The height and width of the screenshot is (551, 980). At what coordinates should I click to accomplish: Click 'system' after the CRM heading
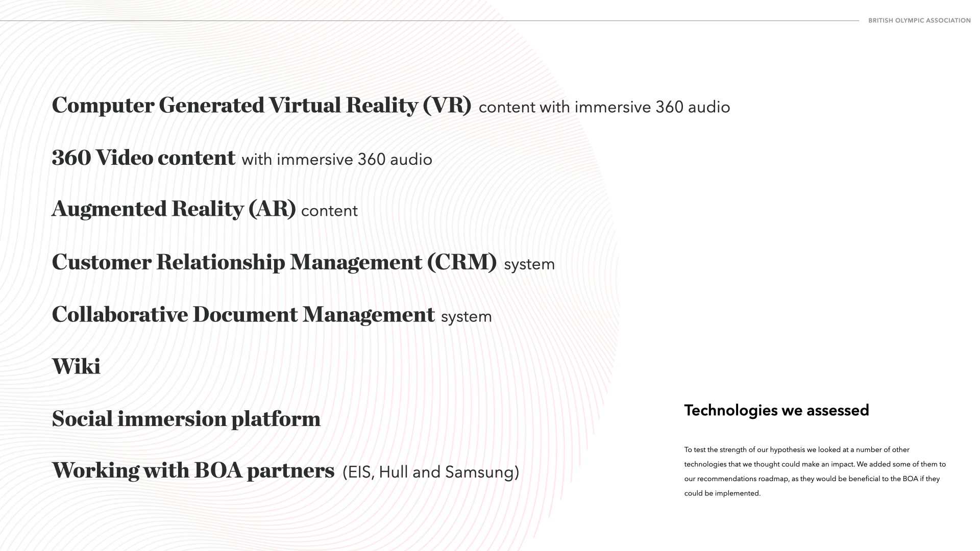[x=529, y=265]
